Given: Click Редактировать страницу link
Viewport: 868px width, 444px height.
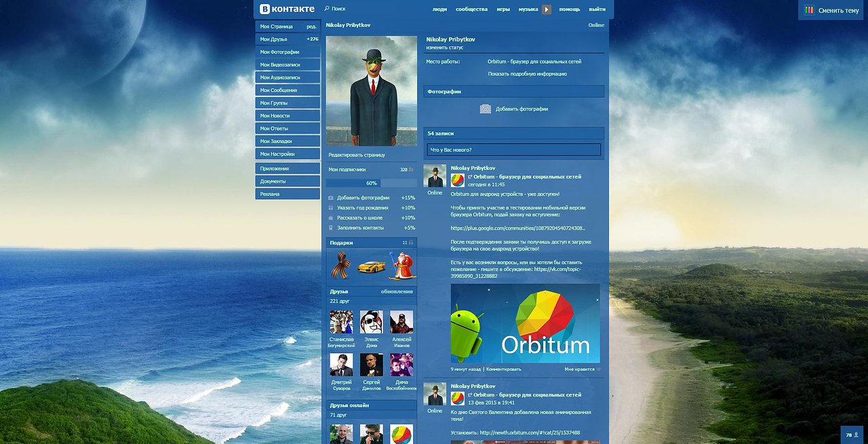Looking at the screenshot, I should tap(357, 155).
